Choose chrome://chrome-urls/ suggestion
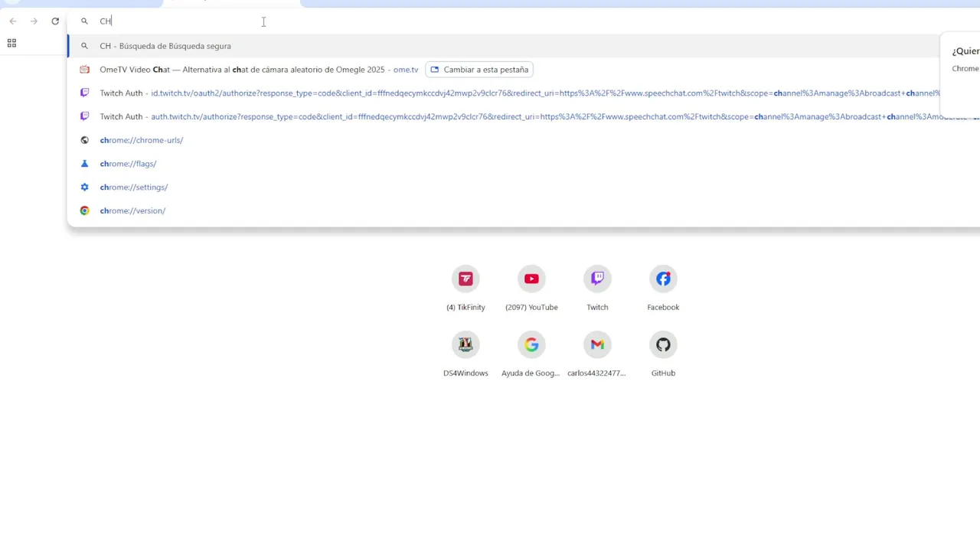The height and width of the screenshot is (551, 980). pyautogui.click(x=524, y=140)
